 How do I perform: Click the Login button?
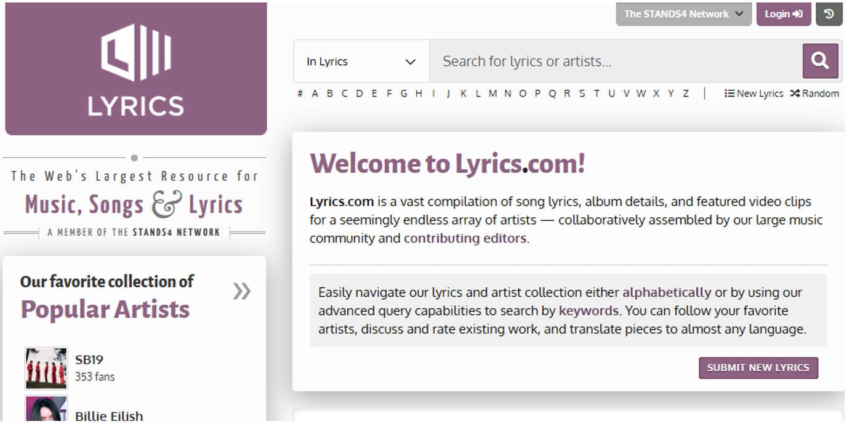(x=784, y=14)
